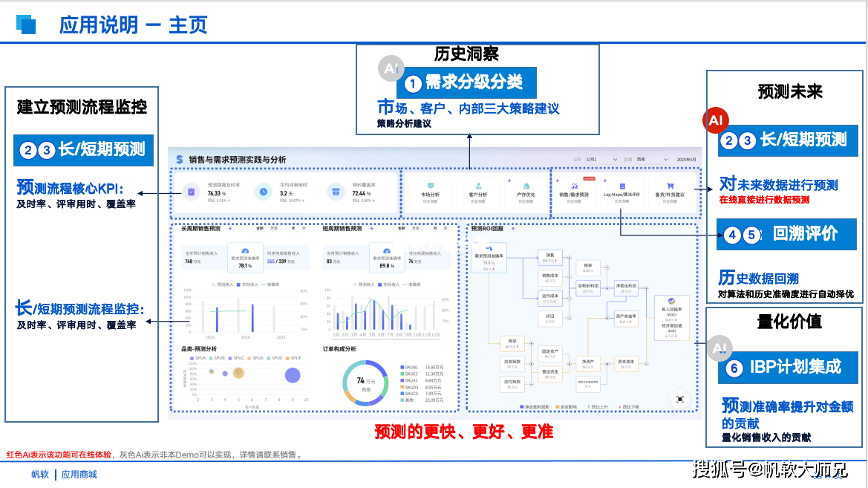868x488 pixels.
Task: Open the 市场分析 module icon
Action: [430, 185]
